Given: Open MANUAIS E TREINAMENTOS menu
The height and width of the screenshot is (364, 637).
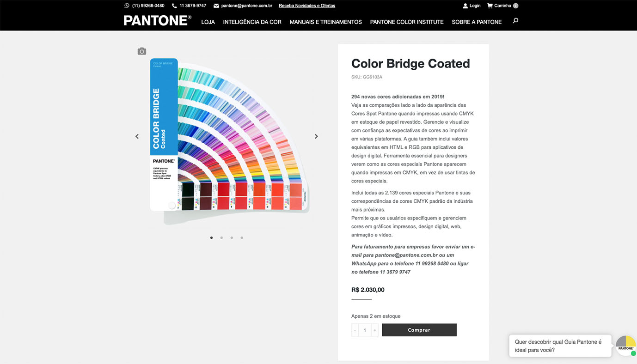Looking at the screenshot, I should (326, 22).
